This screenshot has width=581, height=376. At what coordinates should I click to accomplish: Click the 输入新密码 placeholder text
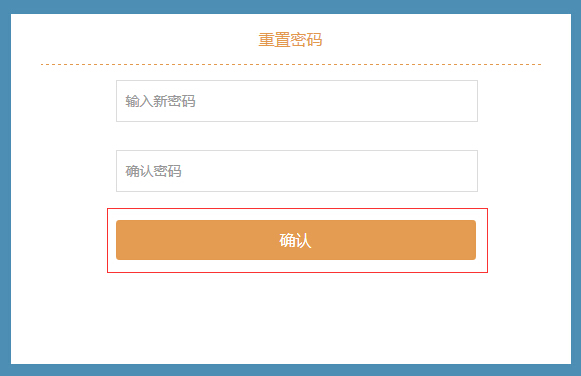(160, 101)
